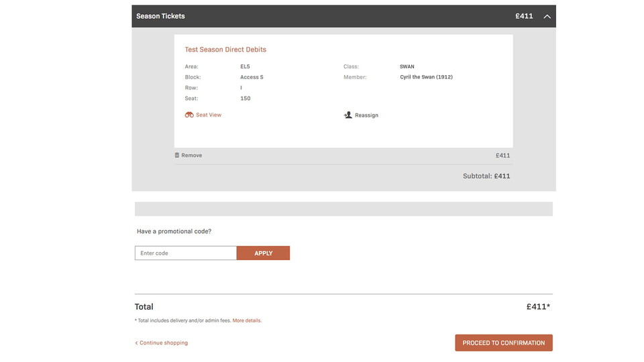Go back via Continue shopping link
The image size is (644, 362).
164,343
